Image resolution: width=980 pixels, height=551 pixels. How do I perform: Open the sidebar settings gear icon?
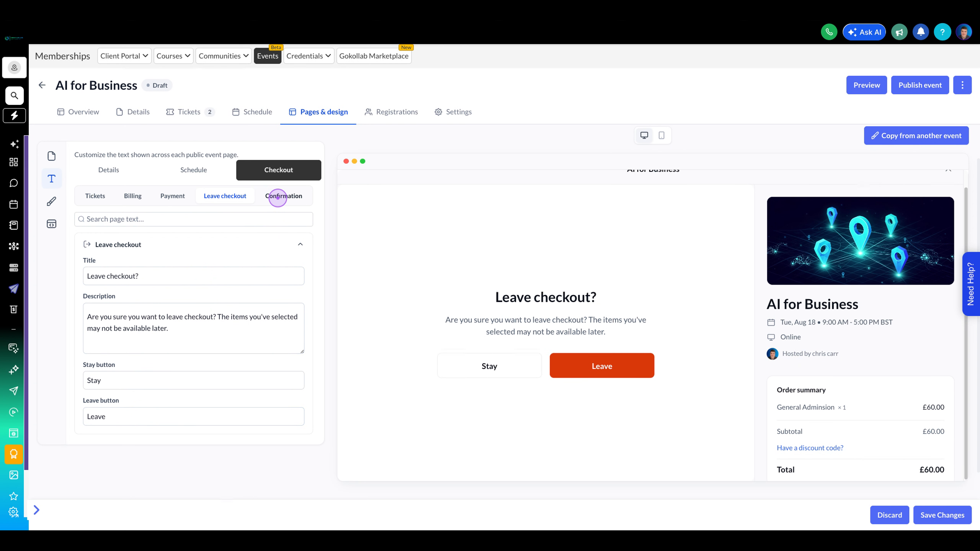pyautogui.click(x=14, y=512)
